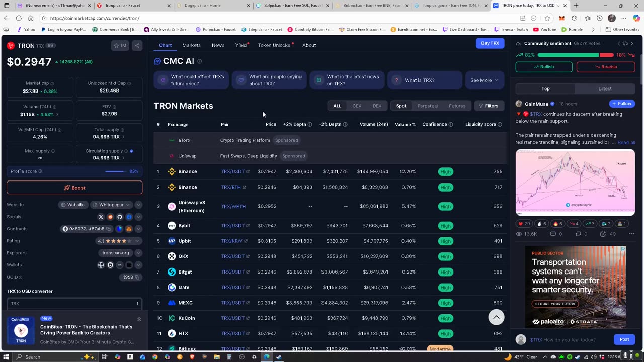Switch to the Markets tab
This screenshot has width=644, height=362.
click(x=191, y=45)
